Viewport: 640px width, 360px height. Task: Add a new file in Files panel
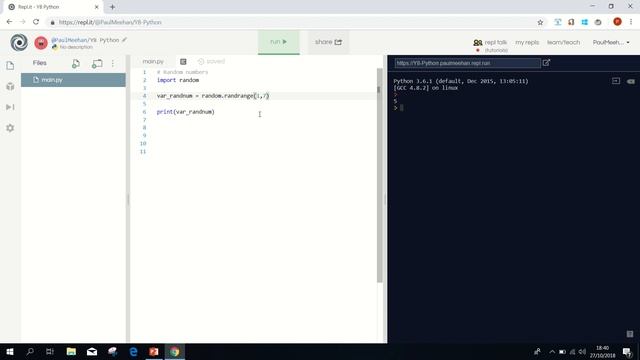[76, 64]
